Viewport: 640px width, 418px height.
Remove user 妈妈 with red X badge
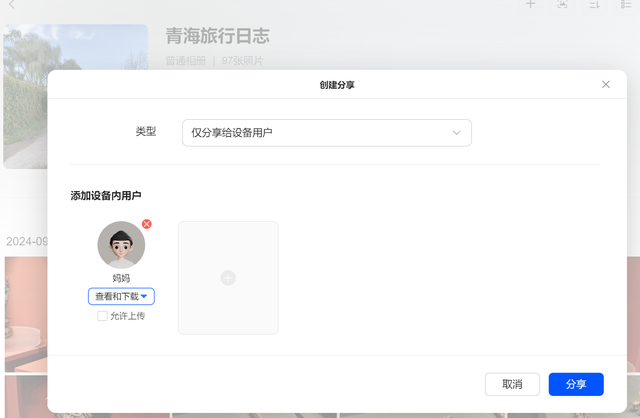pyautogui.click(x=147, y=224)
